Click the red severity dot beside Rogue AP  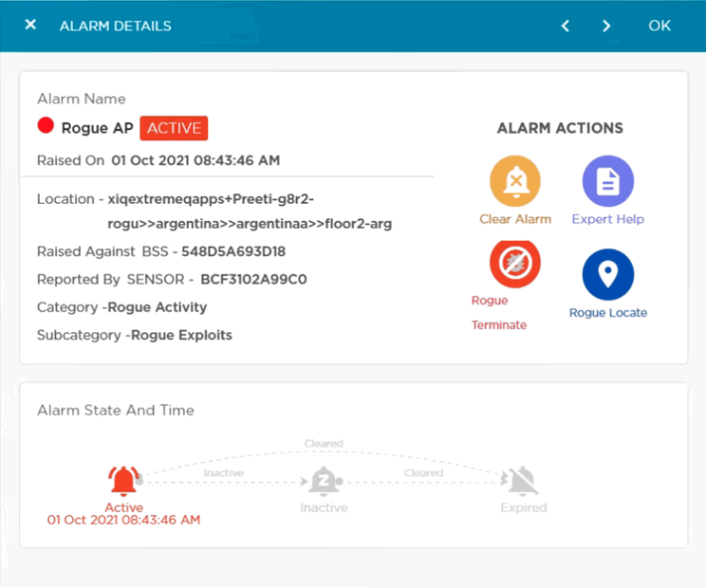(x=46, y=125)
